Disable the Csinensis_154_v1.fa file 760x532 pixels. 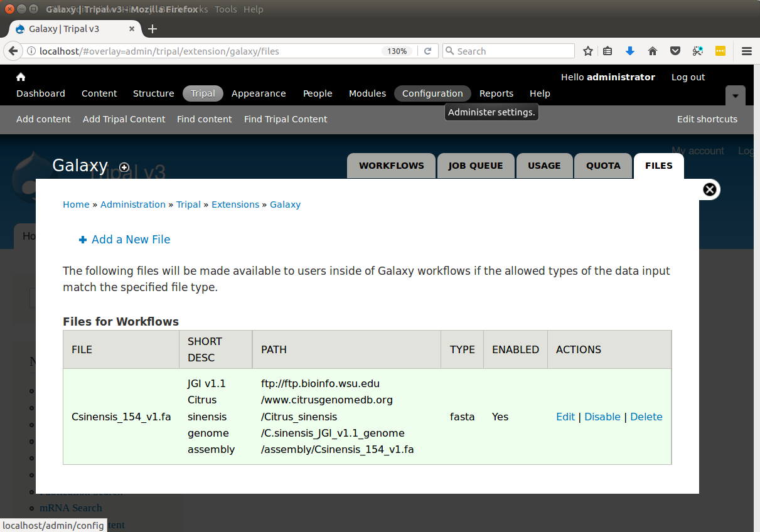[602, 417]
